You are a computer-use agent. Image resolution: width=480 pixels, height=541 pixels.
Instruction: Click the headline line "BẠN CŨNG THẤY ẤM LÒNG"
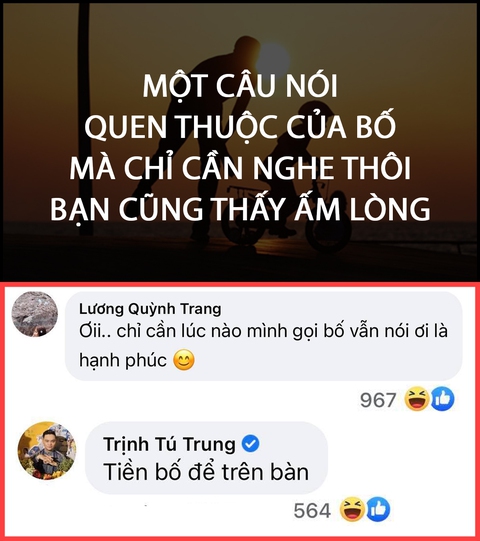tap(240, 210)
